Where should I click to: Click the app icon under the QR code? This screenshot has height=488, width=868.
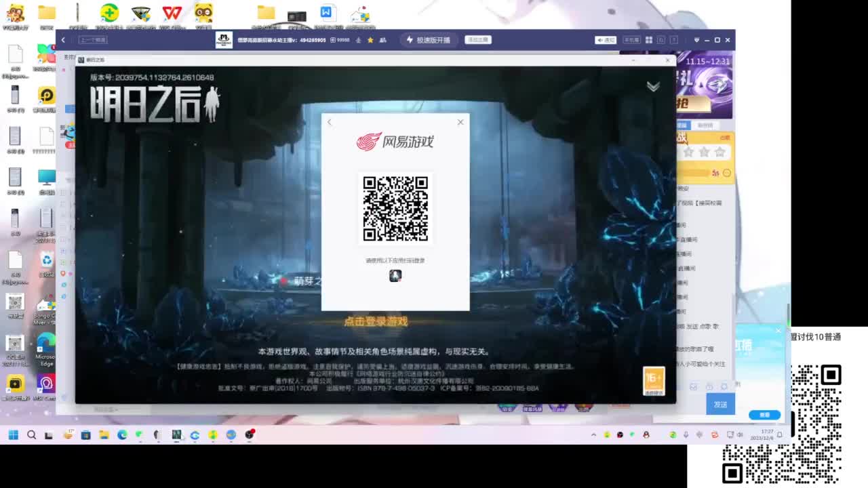[395, 276]
